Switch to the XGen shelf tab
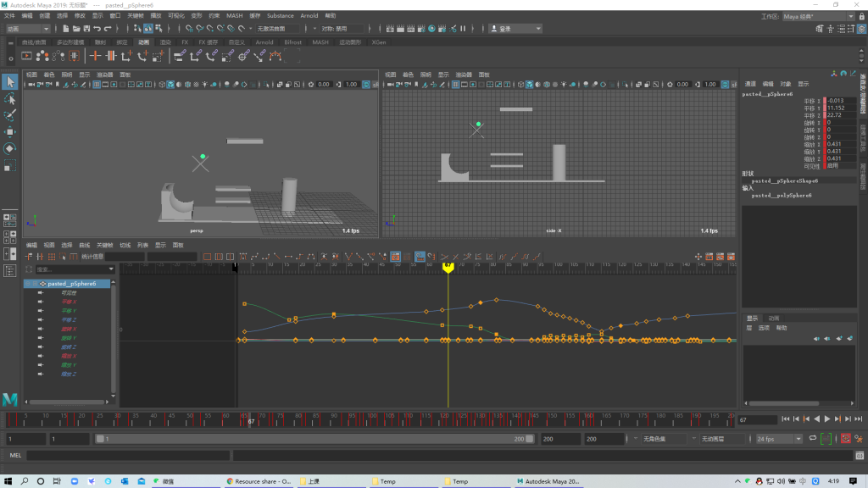The image size is (868, 488). (379, 42)
